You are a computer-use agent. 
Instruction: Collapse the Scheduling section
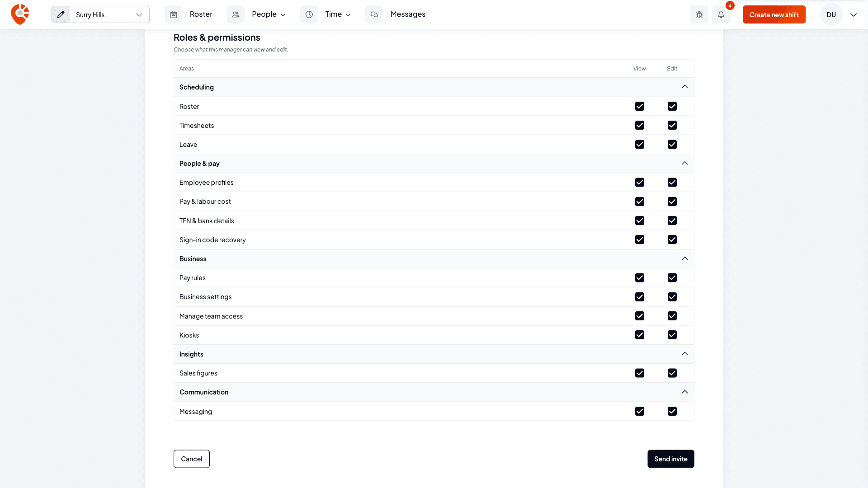[685, 87]
